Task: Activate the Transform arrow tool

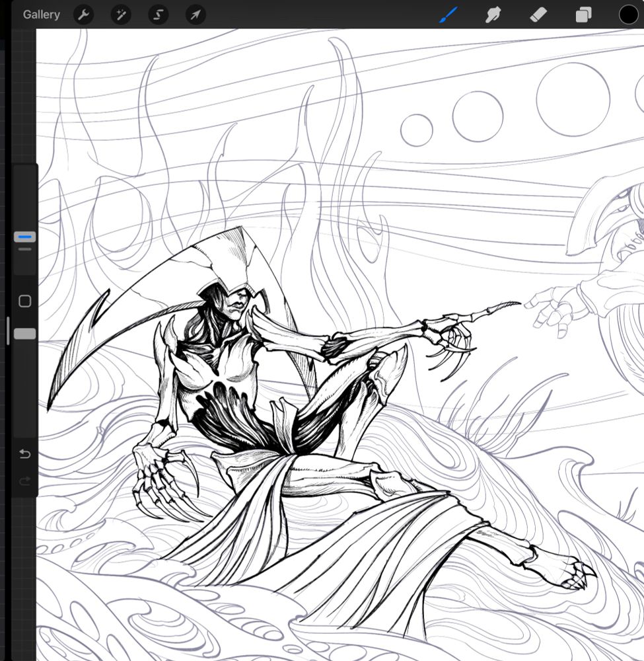Action: pyautogui.click(x=196, y=15)
